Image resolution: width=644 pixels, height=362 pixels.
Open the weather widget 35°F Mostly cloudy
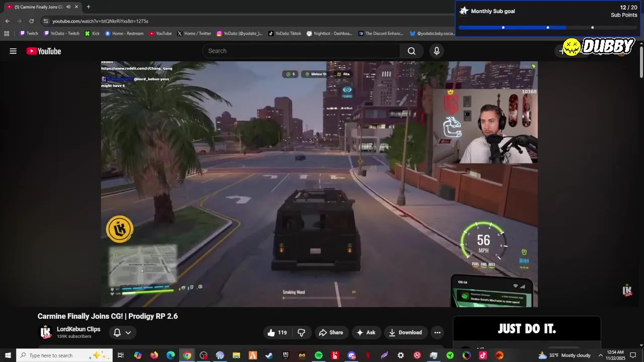(565, 355)
